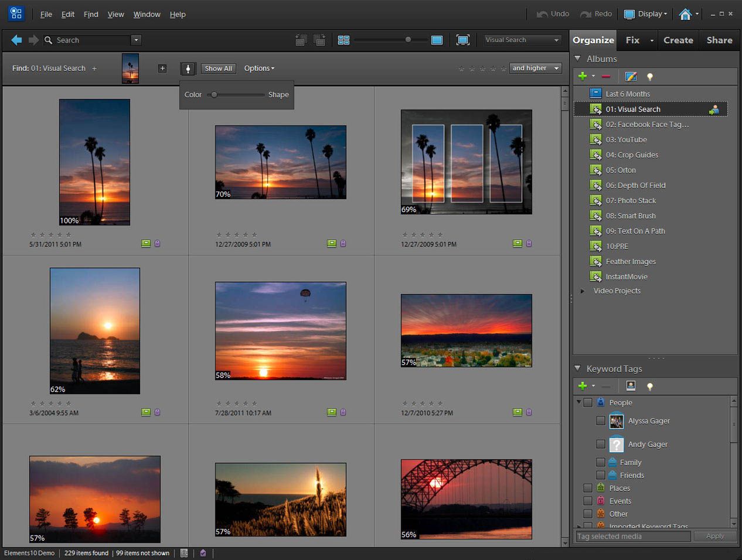Click purple keyword tag icon under 7/28/2011 photo
The image size is (742, 560).
pyautogui.click(x=343, y=412)
